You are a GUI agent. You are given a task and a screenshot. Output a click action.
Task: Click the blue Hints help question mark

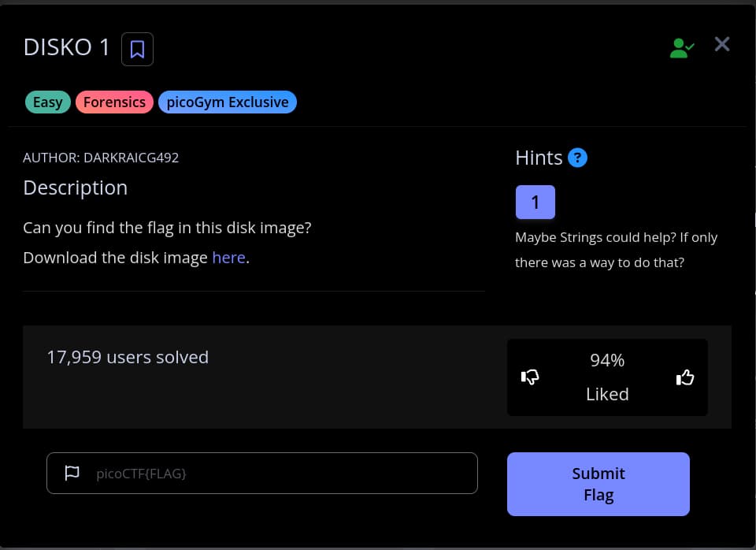(577, 158)
